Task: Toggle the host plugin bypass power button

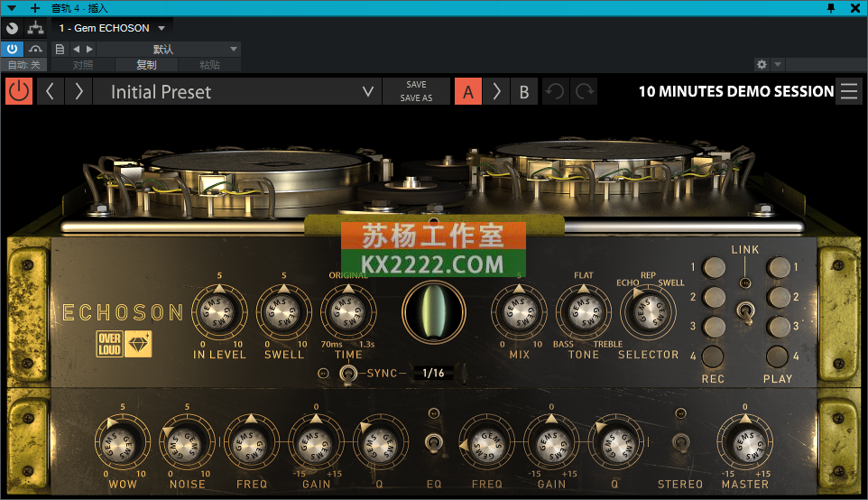Action: pyautogui.click(x=12, y=50)
